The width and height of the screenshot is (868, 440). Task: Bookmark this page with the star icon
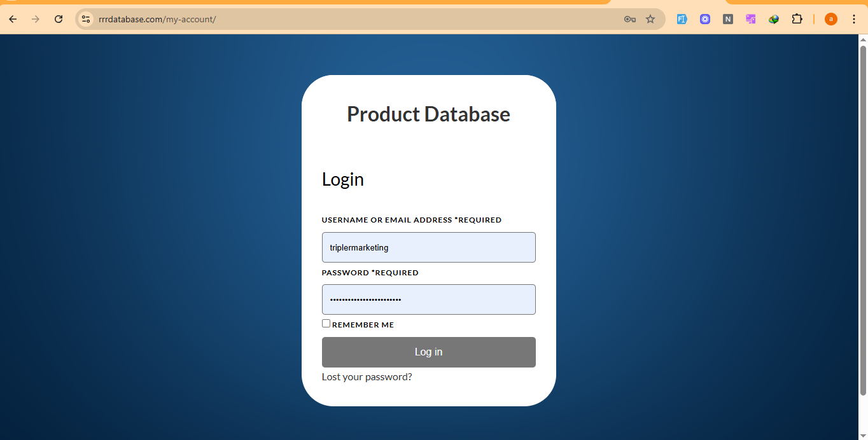[x=650, y=19]
